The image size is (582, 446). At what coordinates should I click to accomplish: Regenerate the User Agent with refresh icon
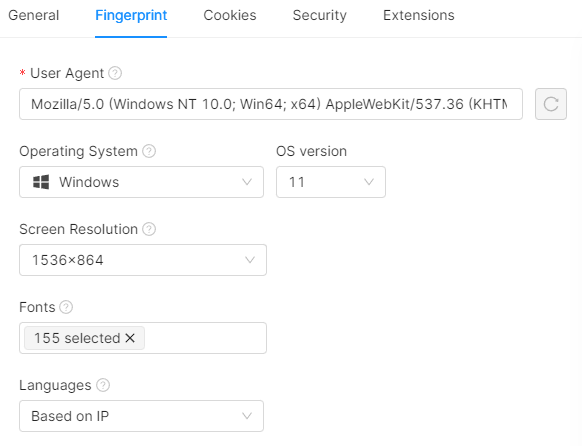pos(550,104)
